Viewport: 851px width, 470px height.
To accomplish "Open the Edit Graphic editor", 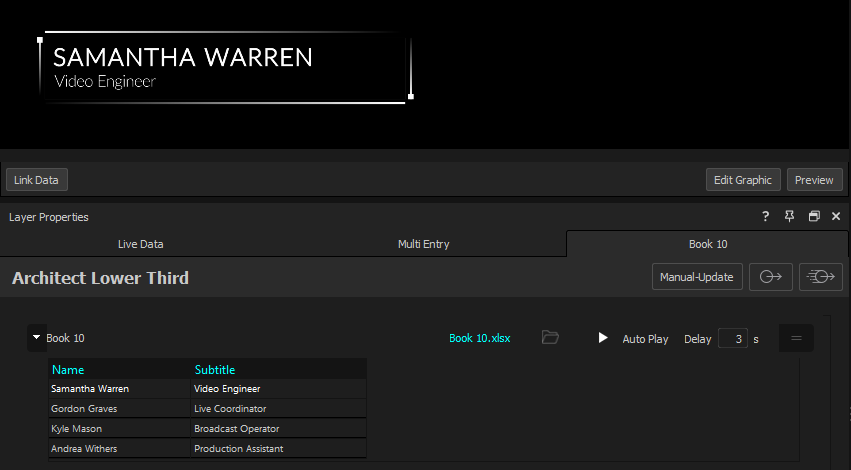I will click(742, 180).
